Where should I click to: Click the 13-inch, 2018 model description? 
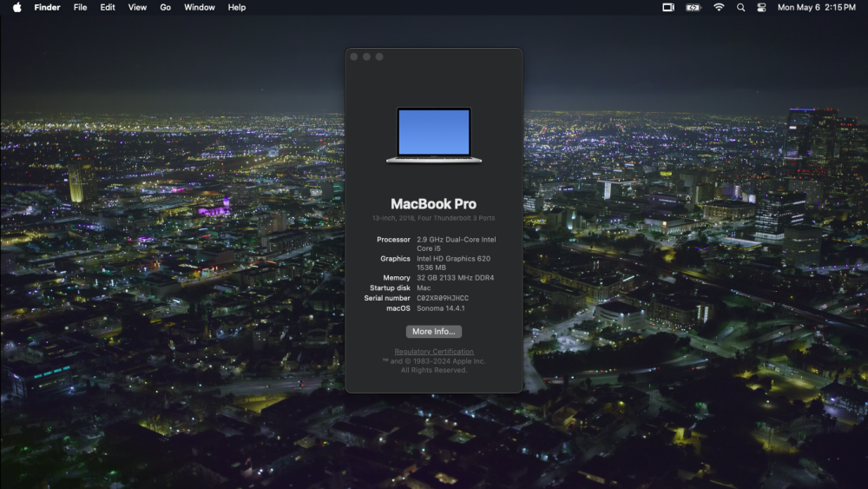tap(433, 218)
